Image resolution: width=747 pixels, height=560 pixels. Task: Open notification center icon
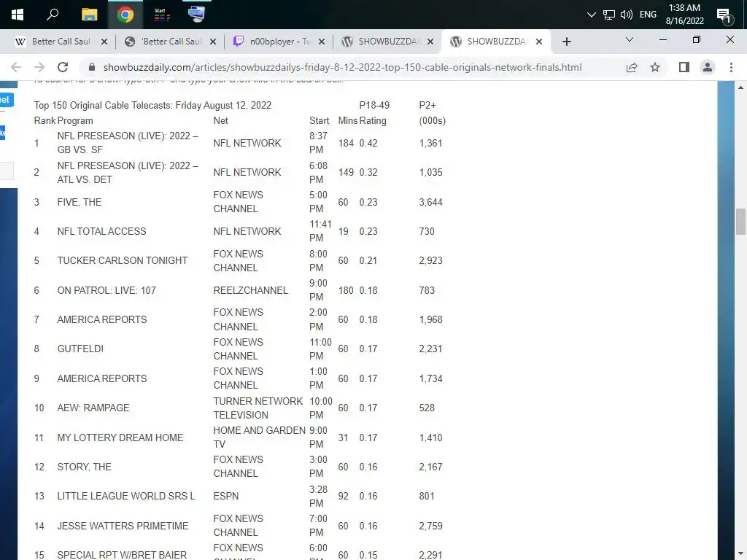pos(724,16)
